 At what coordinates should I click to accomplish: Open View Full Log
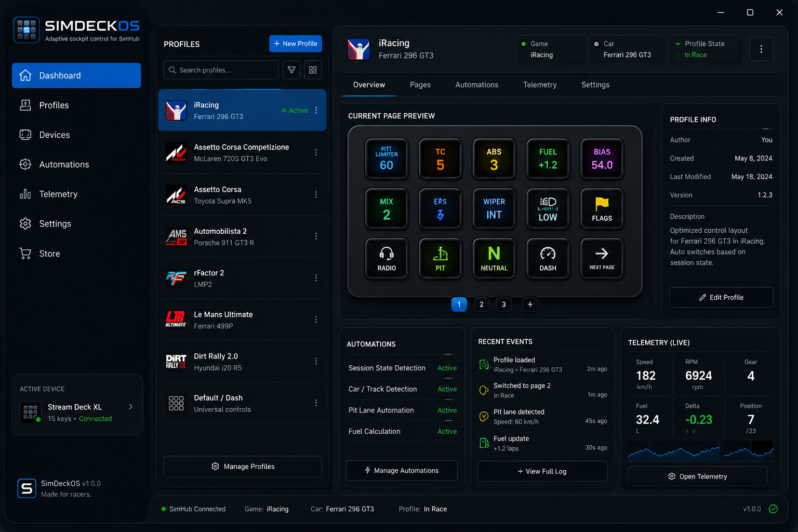(542, 471)
